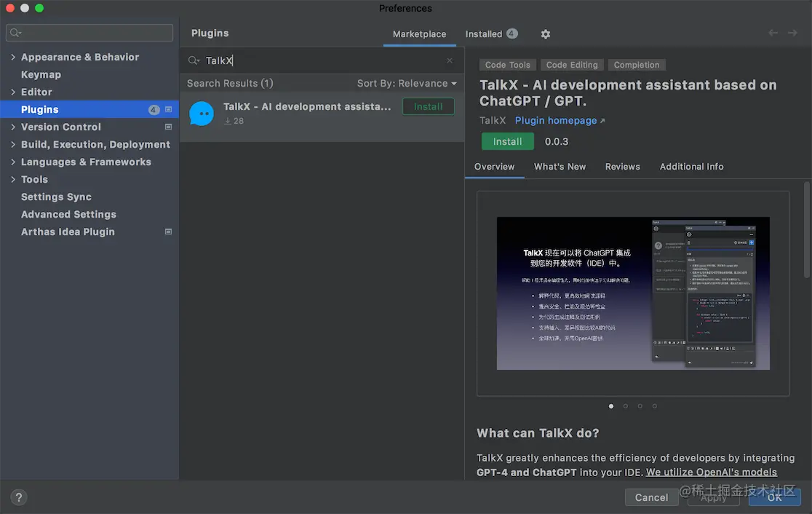The height and width of the screenshot is (514, 812).
Task: Click the green Install button in details
Action: pos(508,141)
